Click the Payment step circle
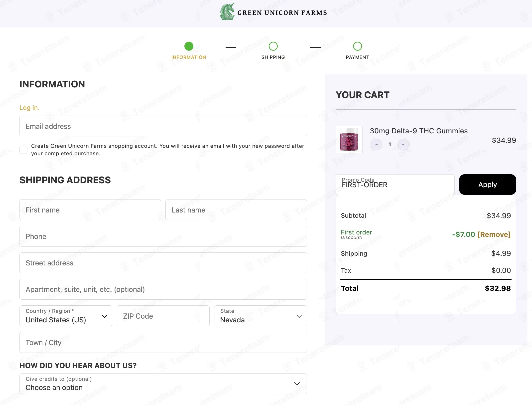The height and width of the screenshot is (405, 532). [357, 46]
